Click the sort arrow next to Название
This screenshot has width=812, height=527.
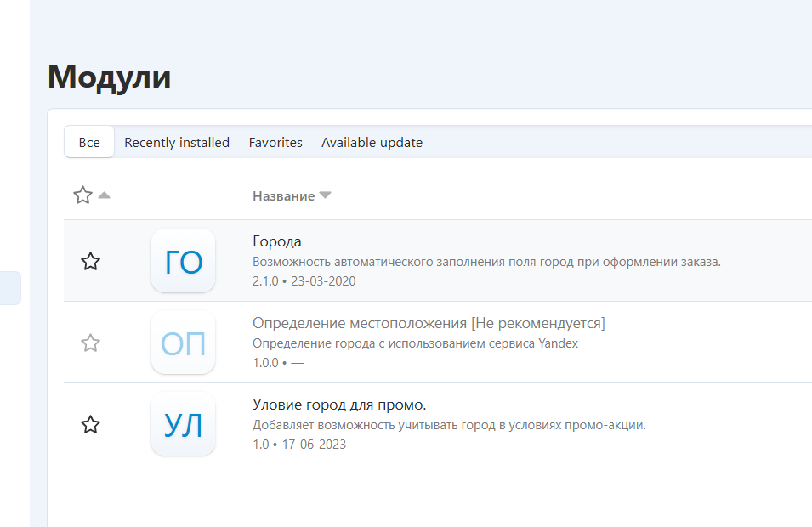(x=325, y=195)
